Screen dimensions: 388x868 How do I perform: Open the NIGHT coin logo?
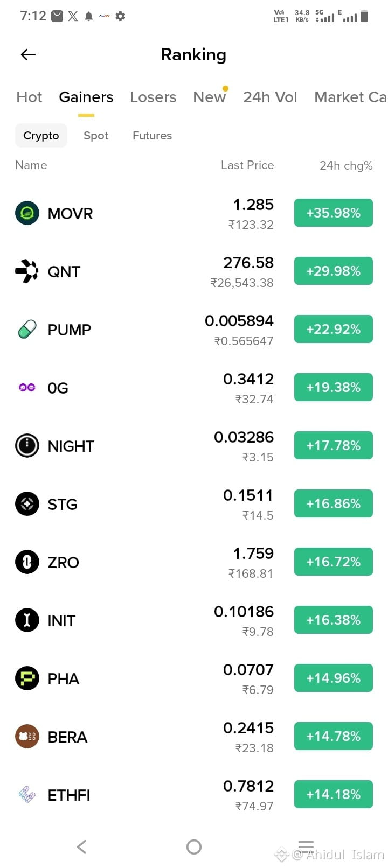tap(27, 446)
